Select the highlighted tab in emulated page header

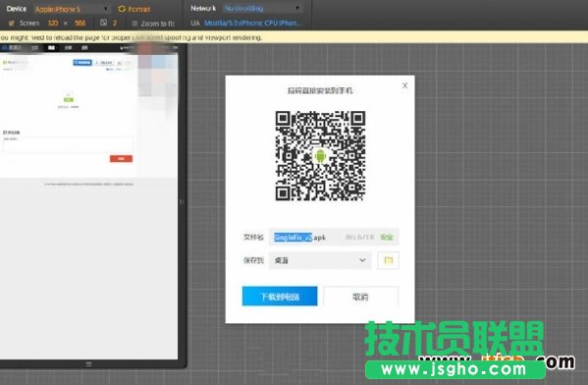pyautogui.click(x=51, y=48)
